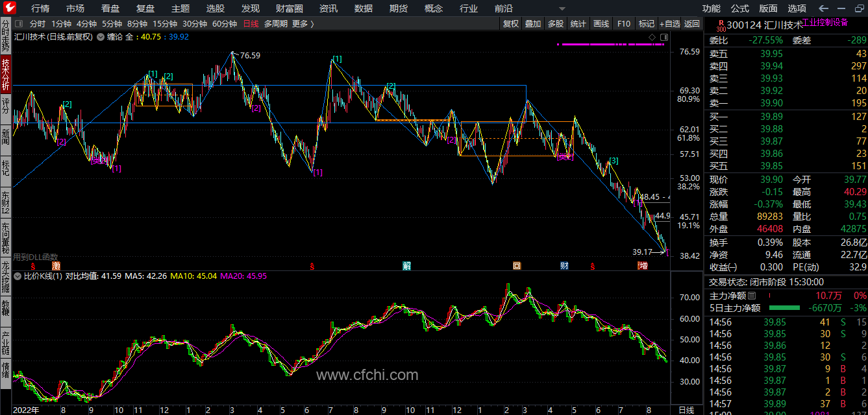Select the 日线 daily period
This screenshot has height=415, width=868.
(251, 24)
